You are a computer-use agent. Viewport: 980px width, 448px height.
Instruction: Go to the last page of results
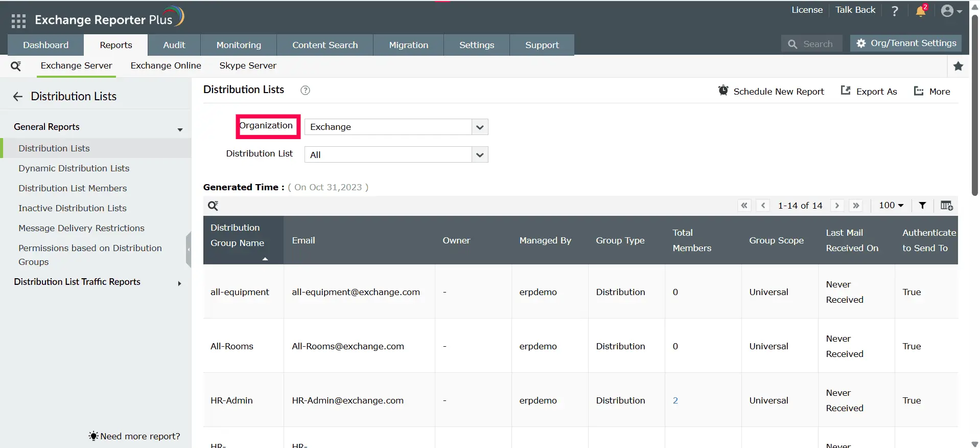856,206
